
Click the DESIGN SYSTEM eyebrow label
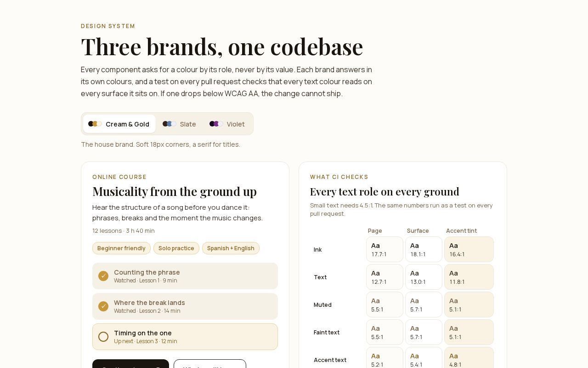[108, 26]
